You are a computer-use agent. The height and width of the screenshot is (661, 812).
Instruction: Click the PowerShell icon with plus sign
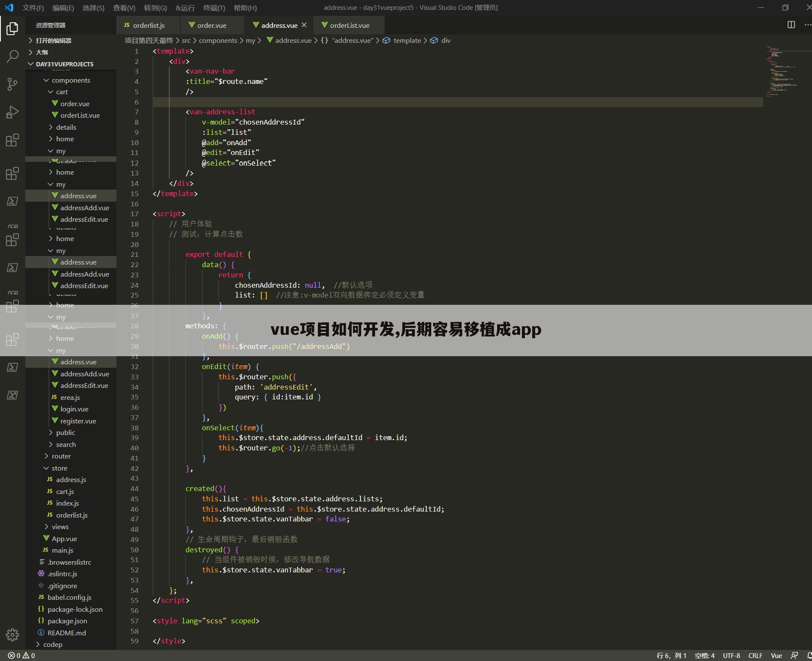click(12, 395)
